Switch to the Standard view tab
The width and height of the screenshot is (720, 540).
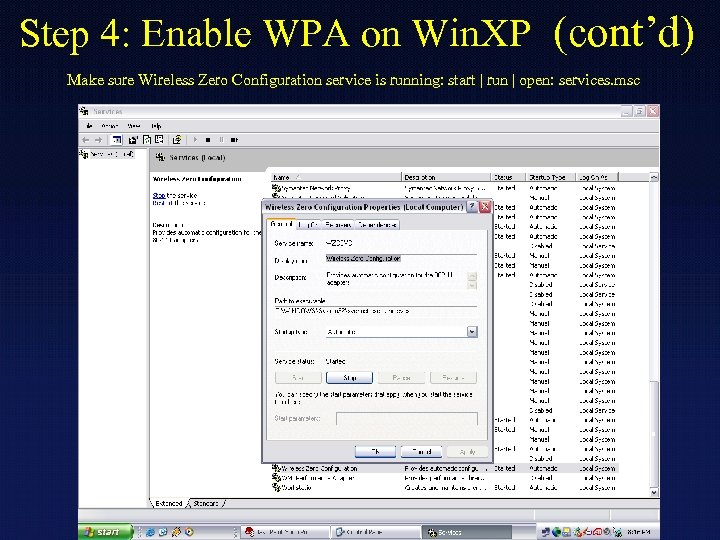(206, 503)
